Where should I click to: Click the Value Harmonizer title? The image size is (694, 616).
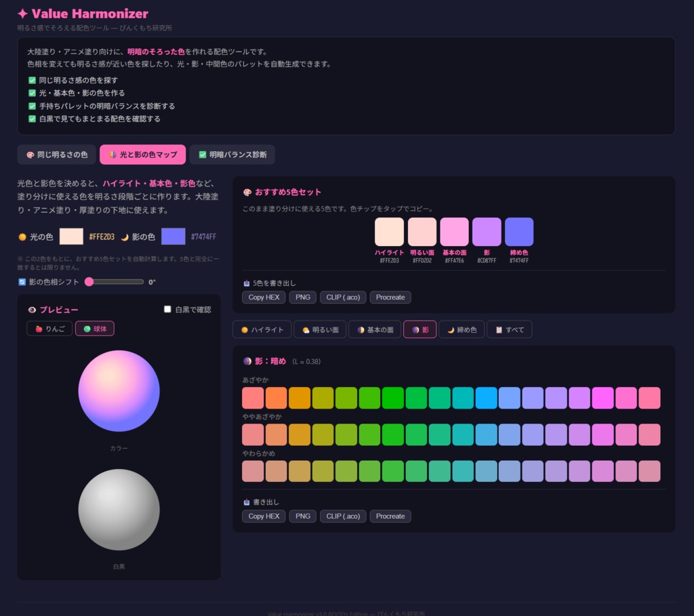pos(90,14)
